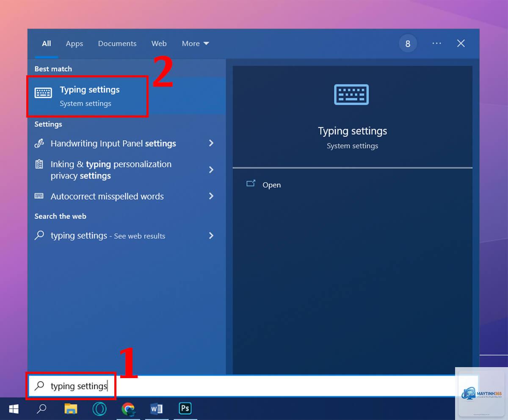
Task: Click the Search the web heading
Action: 60,216
